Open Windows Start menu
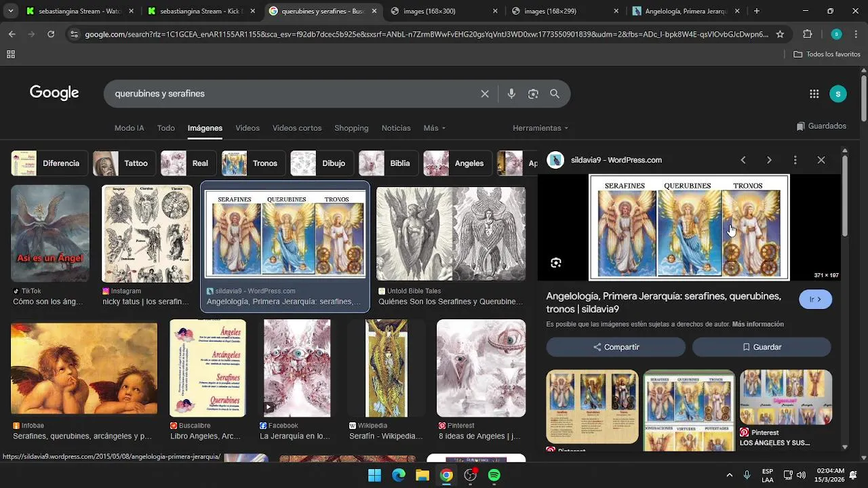This screenshot has width=868, height=488. [374, 475]
